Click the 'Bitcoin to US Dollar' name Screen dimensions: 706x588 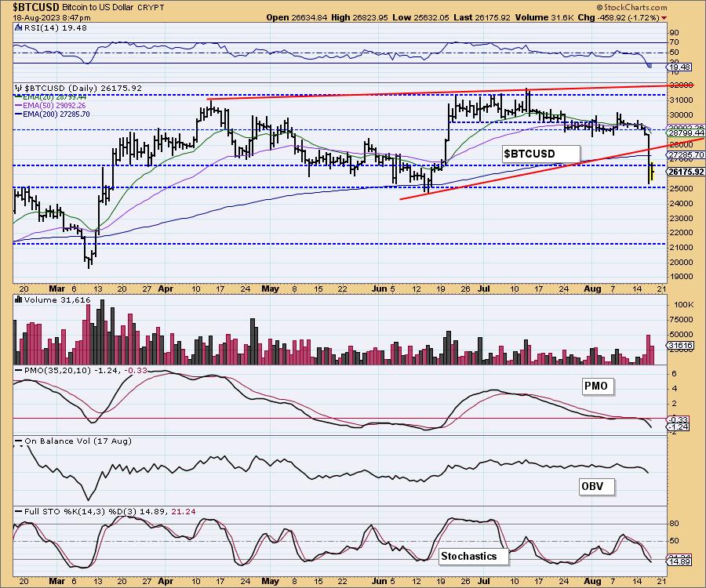pyautogui.click(x=98, y=7)
